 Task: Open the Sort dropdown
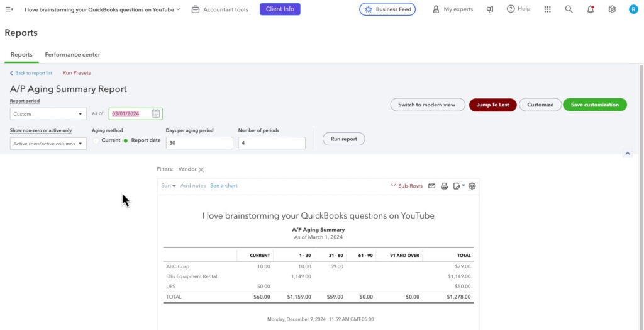coord(169,186)
